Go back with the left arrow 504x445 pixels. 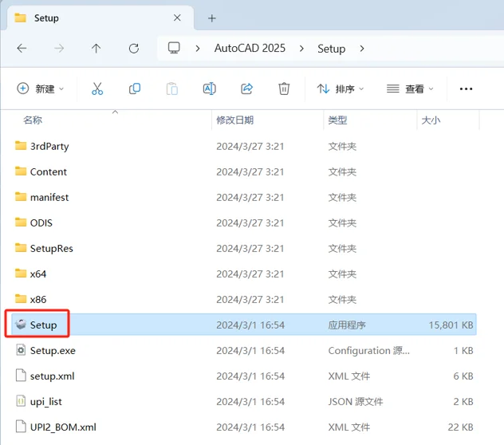click(x=22, y=48)
